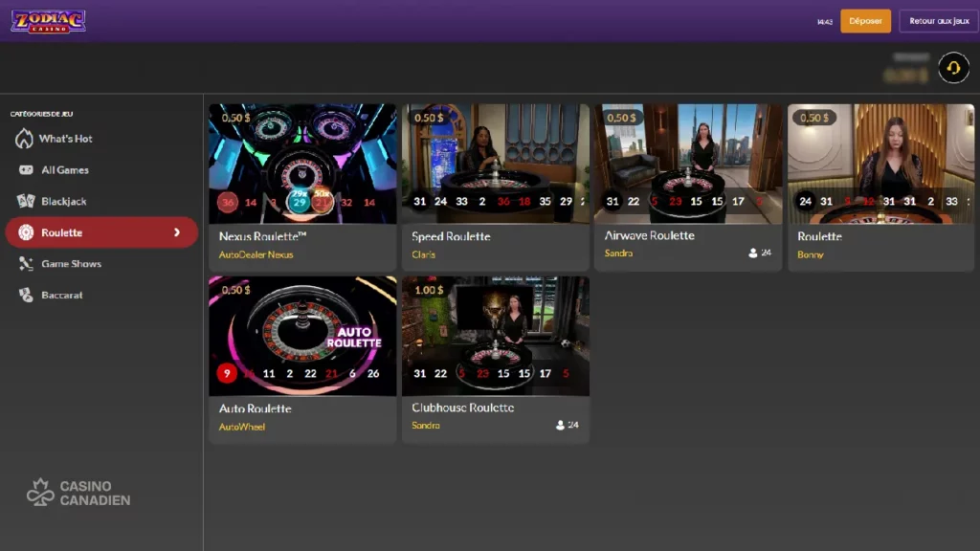Click the roulette wheel icon in sidebar

pos(26,232)
